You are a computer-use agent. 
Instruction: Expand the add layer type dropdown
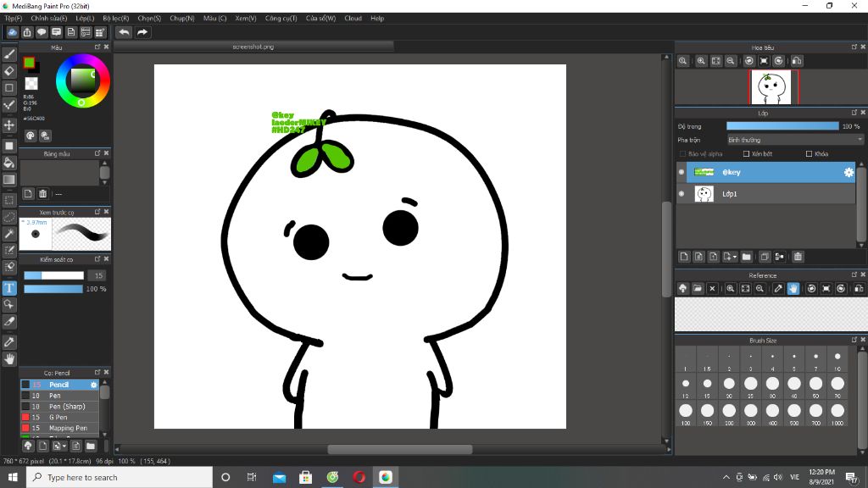pos(730,257)
